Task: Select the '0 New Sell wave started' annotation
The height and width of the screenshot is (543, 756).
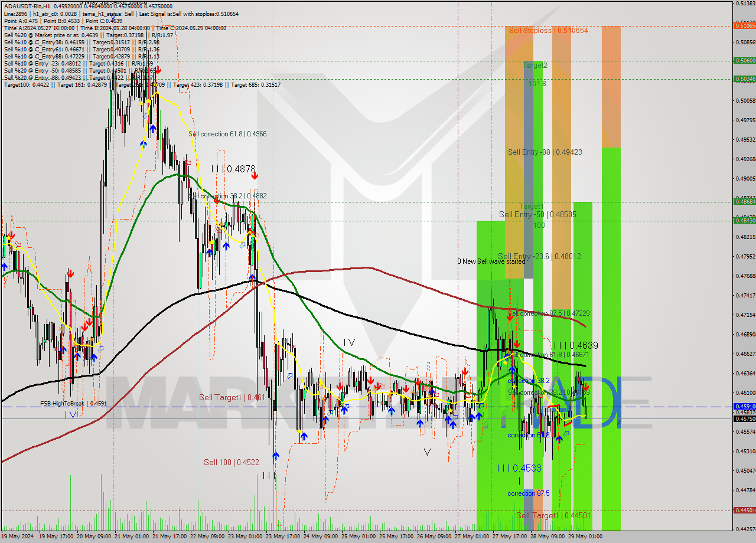Action: pos(491,261)
